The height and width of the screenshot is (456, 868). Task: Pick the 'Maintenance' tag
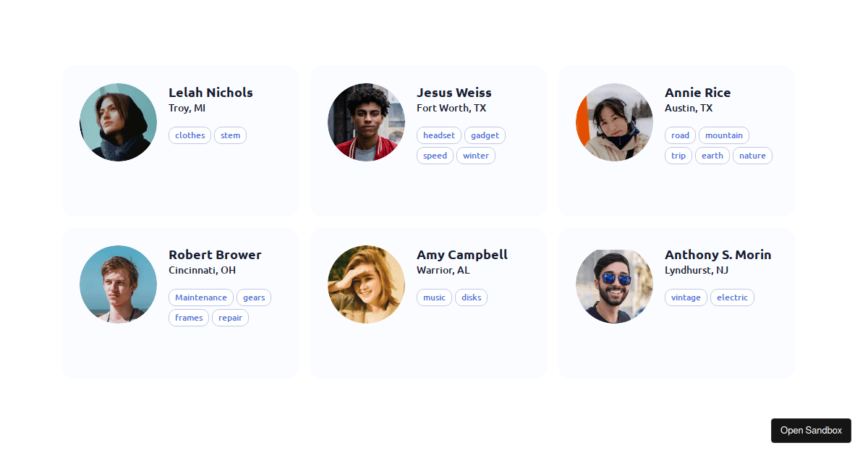click(x=201, y=297)
